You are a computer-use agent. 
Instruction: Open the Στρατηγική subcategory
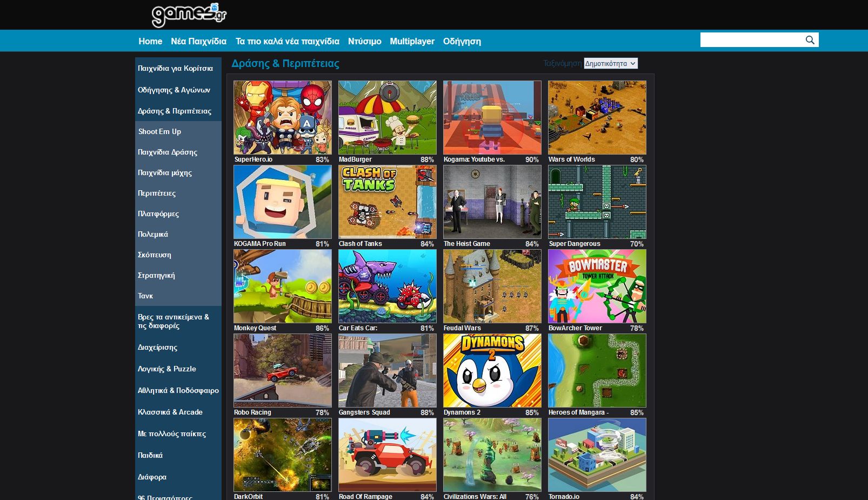178,275
